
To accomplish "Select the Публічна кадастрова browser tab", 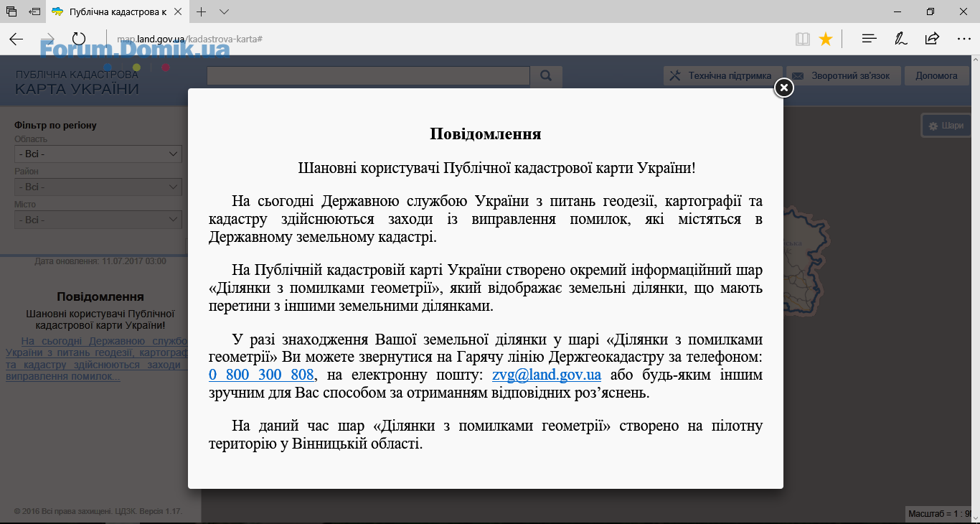I will point(118,11).
